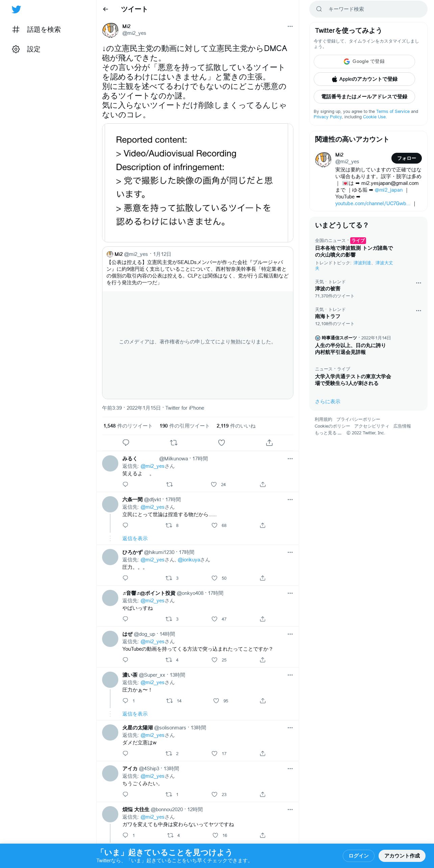Show replies under 六条一間's comment
Screen dimensions: 434x868
coord(135,538)
